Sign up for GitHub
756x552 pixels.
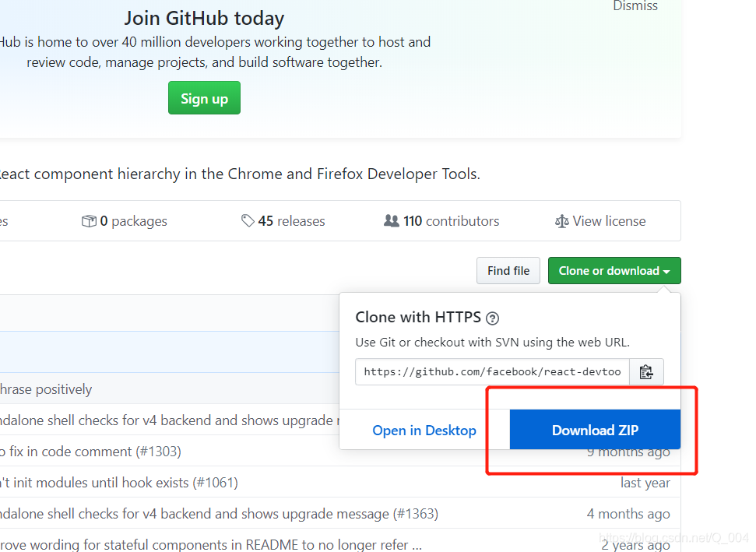[204, 98]
